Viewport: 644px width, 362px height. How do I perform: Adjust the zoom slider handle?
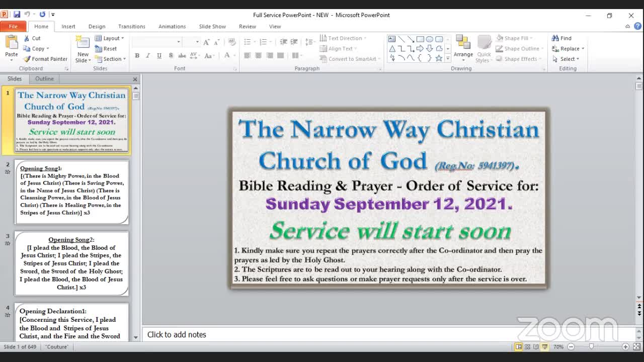coord(591,346)
